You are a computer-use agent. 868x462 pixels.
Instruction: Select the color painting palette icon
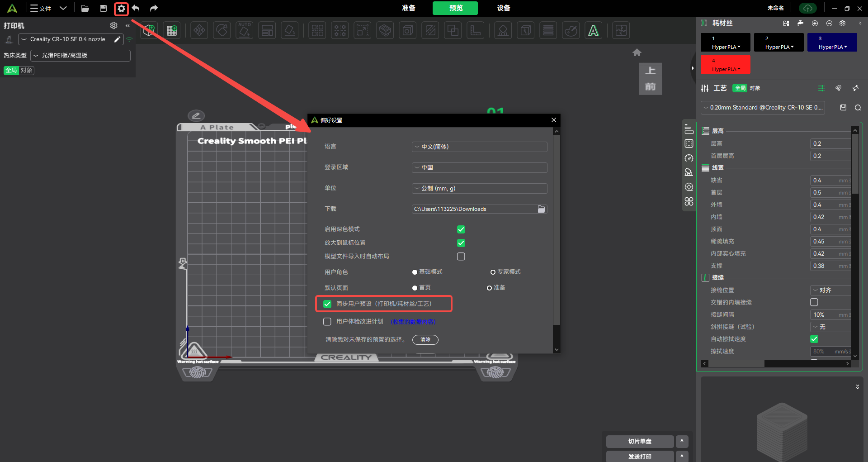pos(571,30)
